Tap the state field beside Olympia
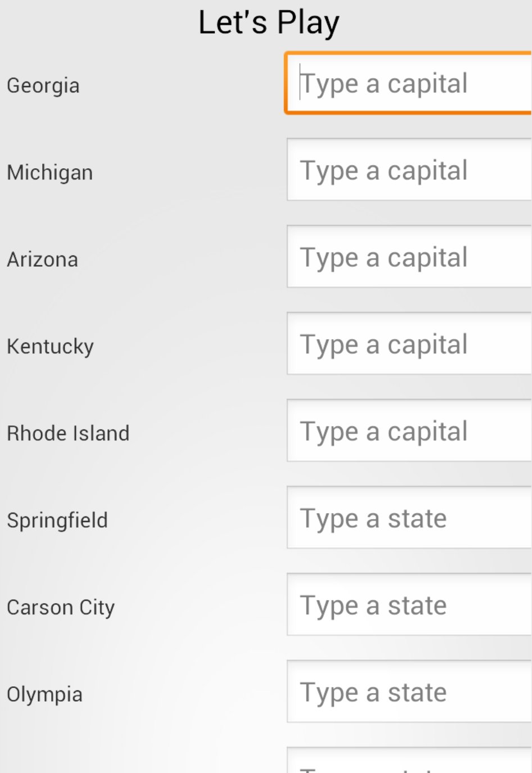Image resolution: width=532 pixels, height=773 pixels. [409, 692]
